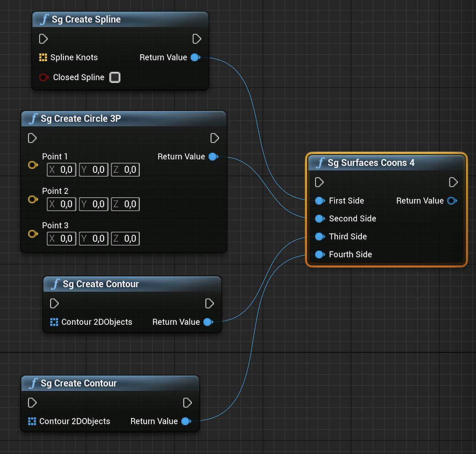476x454 pixels.
Task: Select title of Sg Create Contour node feeding Fourth Side
Action: click(x=78, y=383)
